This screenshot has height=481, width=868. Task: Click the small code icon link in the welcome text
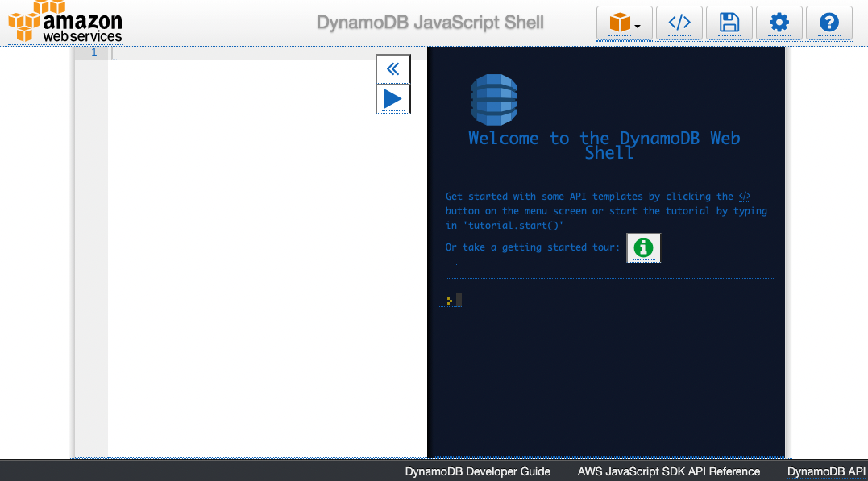[745, 196]
